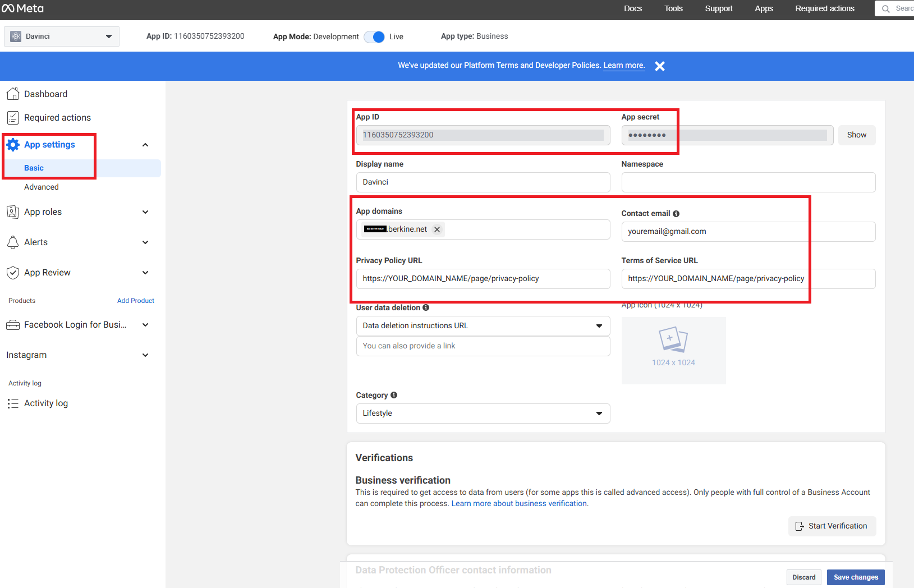Click Add Product link
This screenshot has width=914, height=588.
pyautogui.click(x=136, y=301)
